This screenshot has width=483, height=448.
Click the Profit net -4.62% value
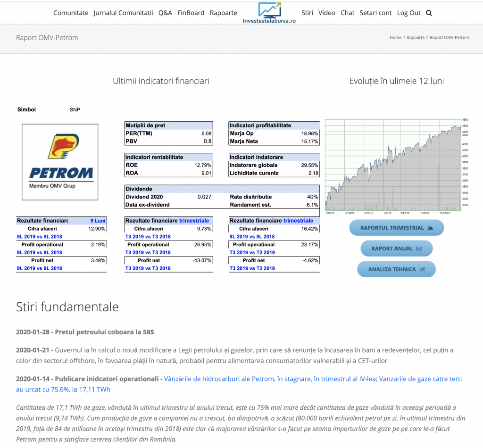pyautogui.click(x=310, y=260)
